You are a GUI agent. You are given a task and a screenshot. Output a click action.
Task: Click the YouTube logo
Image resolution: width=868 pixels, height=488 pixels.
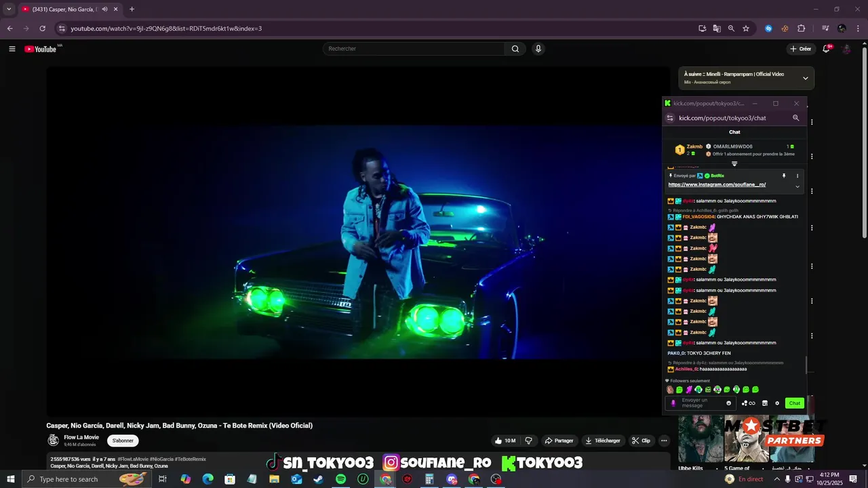point(41,49)
